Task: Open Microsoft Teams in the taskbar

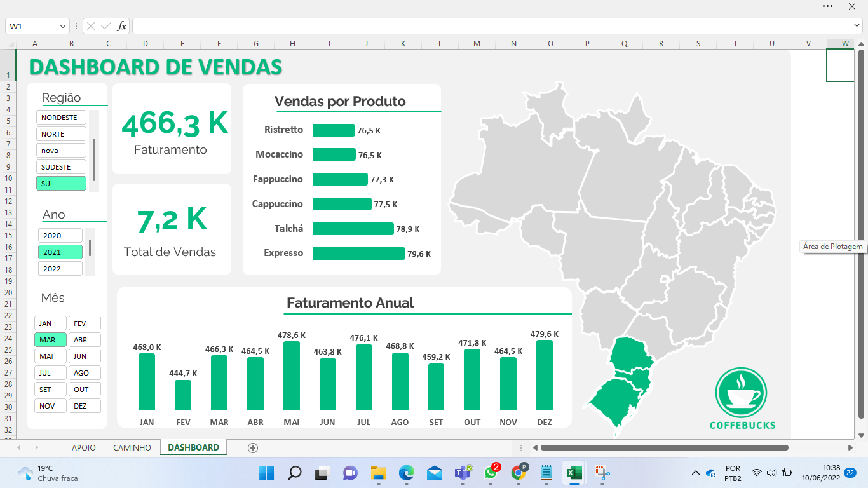Action: [x=462, y=473]
